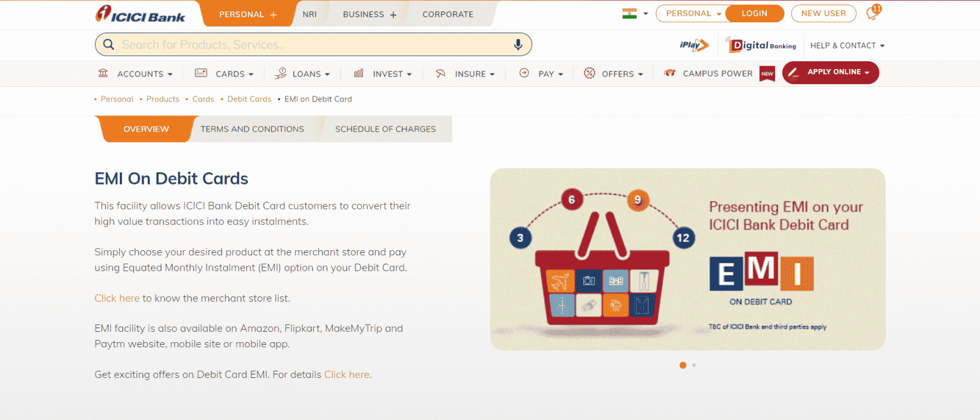Click the LOGIN button

coord(754,13)
